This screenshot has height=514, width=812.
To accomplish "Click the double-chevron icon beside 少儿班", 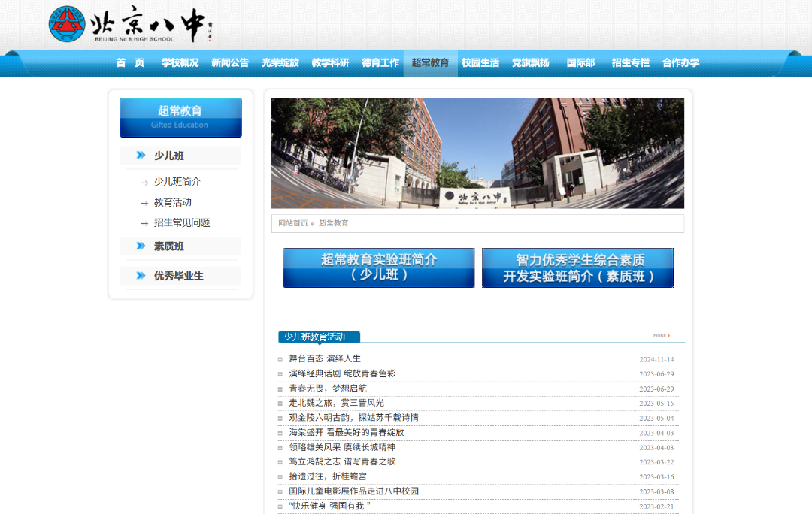I will tap(141, 155).
